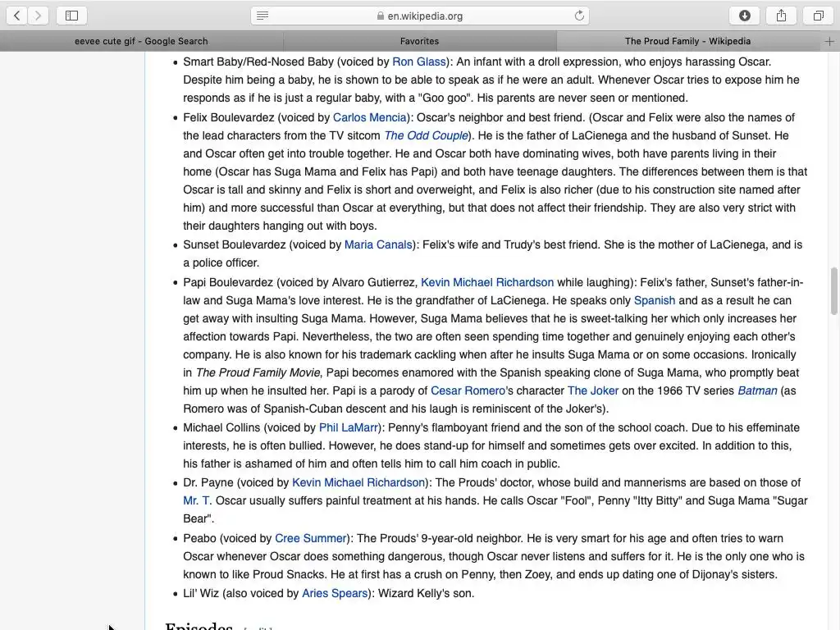Open the Phil LaMarr link
The width and height of the screenshot is (840, 630).
[349, 427]
